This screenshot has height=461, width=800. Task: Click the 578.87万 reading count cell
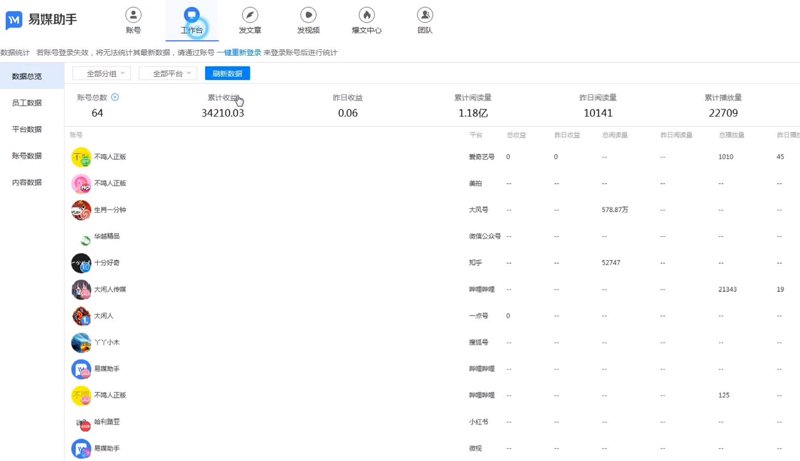615,210
